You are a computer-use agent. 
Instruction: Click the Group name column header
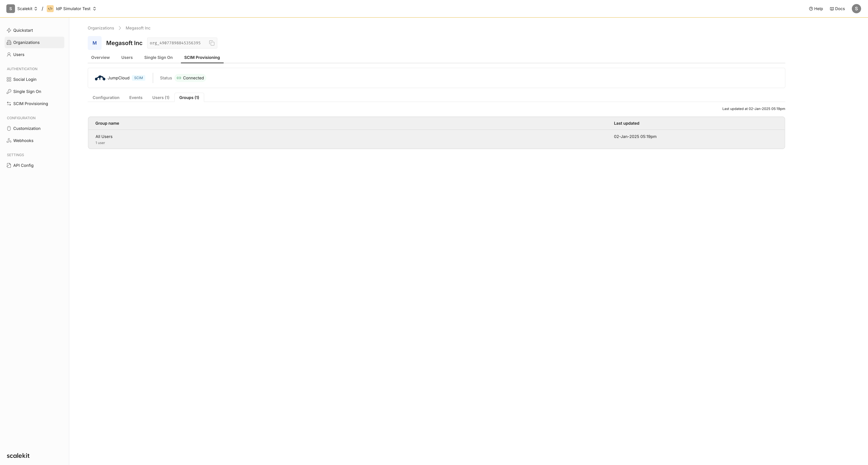107,123
